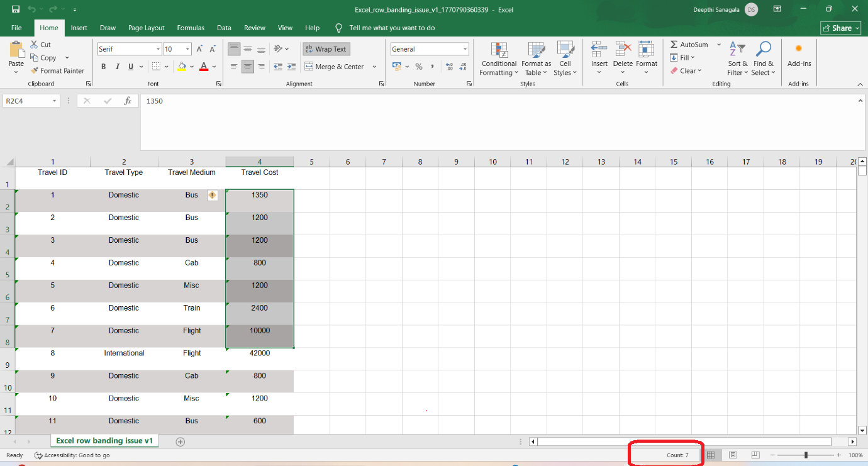Select sheet tab Excel row banding issue v1
This screenshot has width=868, height=466.
click(104, 441)
